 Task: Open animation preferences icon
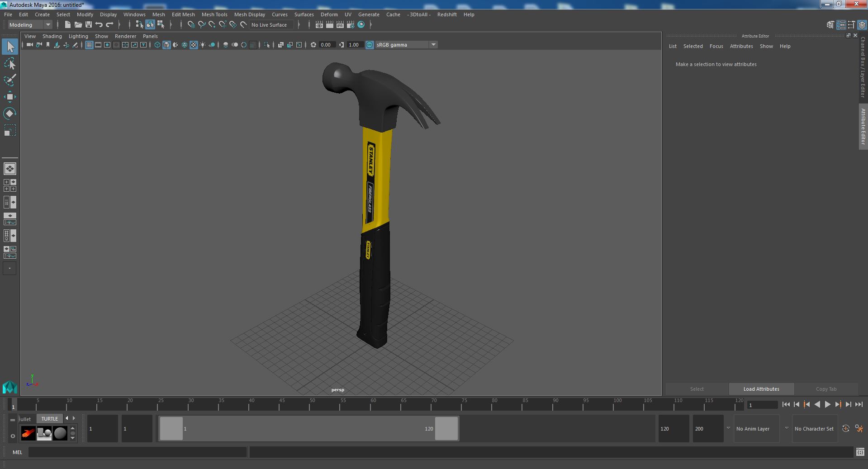[859, 429]
